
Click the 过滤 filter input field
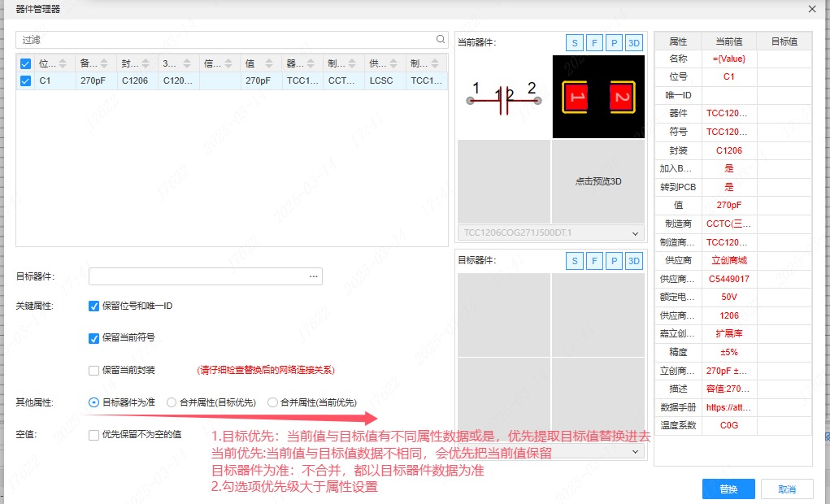224,40
